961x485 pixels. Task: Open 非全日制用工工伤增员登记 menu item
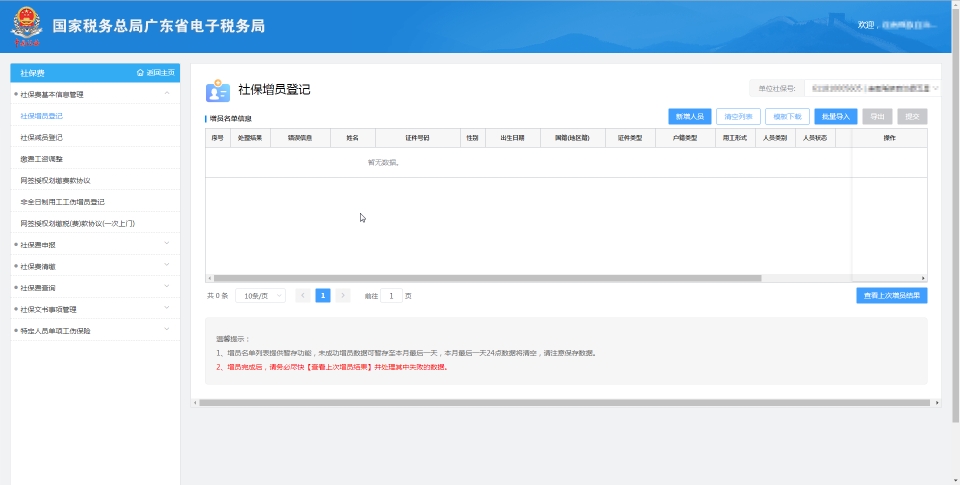(x=62, y=202)
